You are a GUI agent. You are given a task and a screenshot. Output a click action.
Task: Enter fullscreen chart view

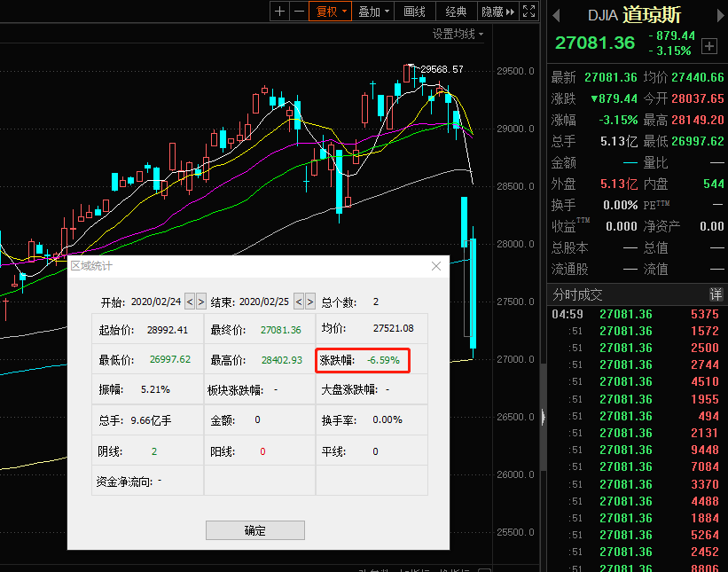(528, 12)
